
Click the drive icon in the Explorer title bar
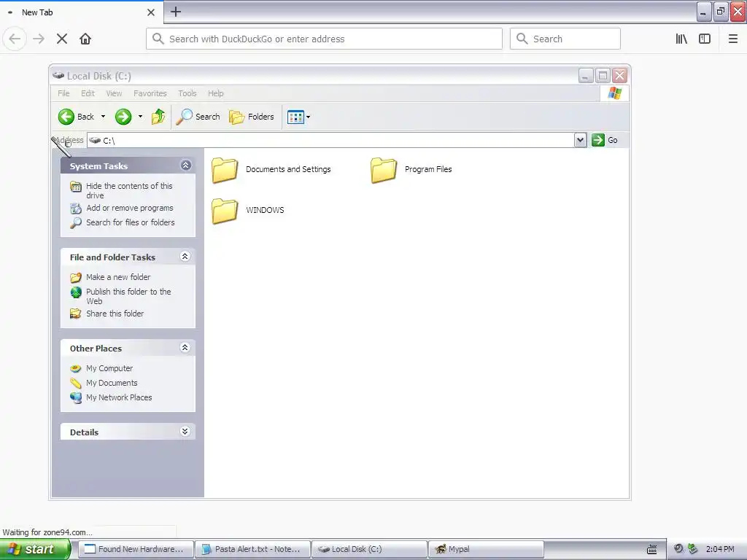point(58,75)
